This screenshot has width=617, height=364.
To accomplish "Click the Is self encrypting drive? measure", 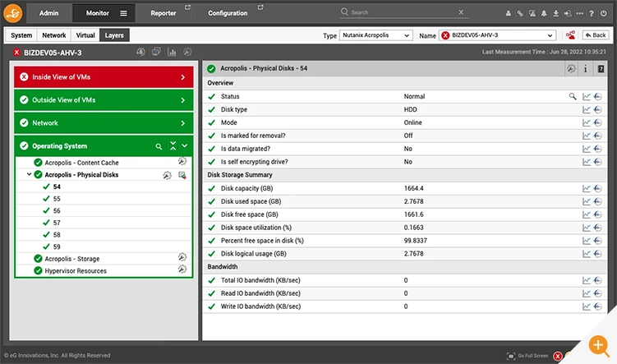I will click(254, 162).
